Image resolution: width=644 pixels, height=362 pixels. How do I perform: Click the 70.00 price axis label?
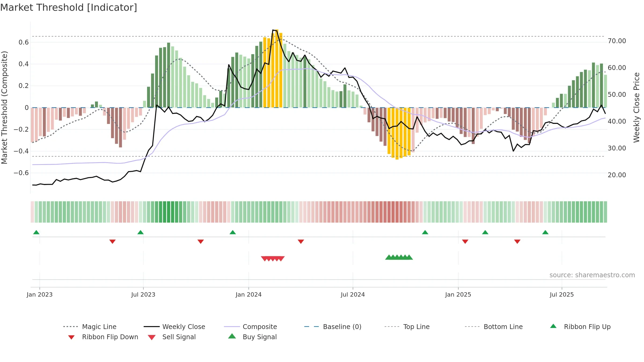click(x=617, y=41)
